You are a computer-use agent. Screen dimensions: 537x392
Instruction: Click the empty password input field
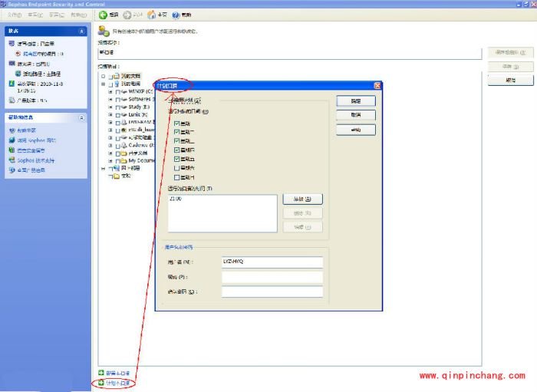coord(272,277)
